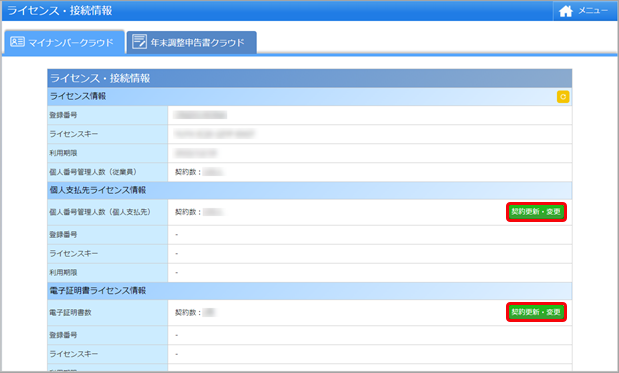Image resolution: width=619 pixels, height=373 pixels.
Task: Click ライセンスキー label under 個人支払先ライセンス情報
Action: coord(73,254)
